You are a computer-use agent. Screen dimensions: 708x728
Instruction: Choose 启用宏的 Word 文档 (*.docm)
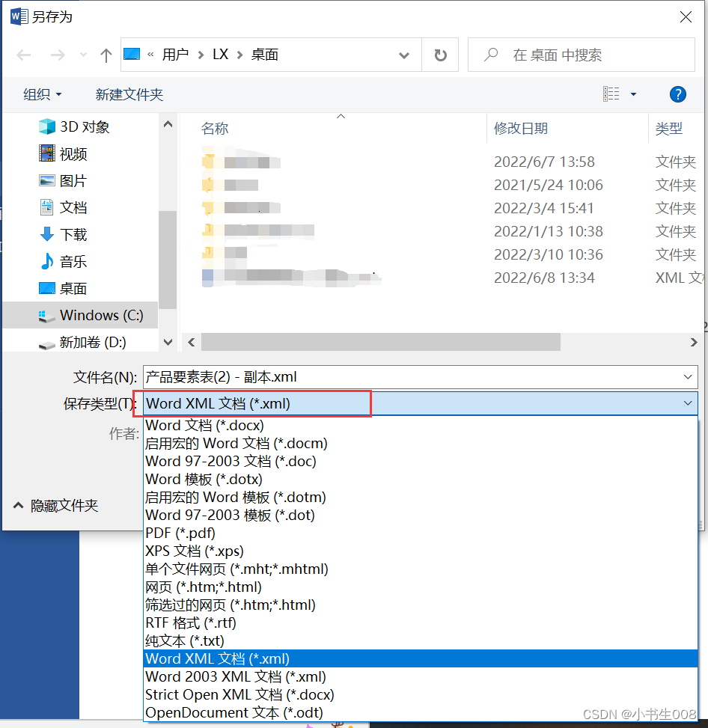[x=421, y=444]
